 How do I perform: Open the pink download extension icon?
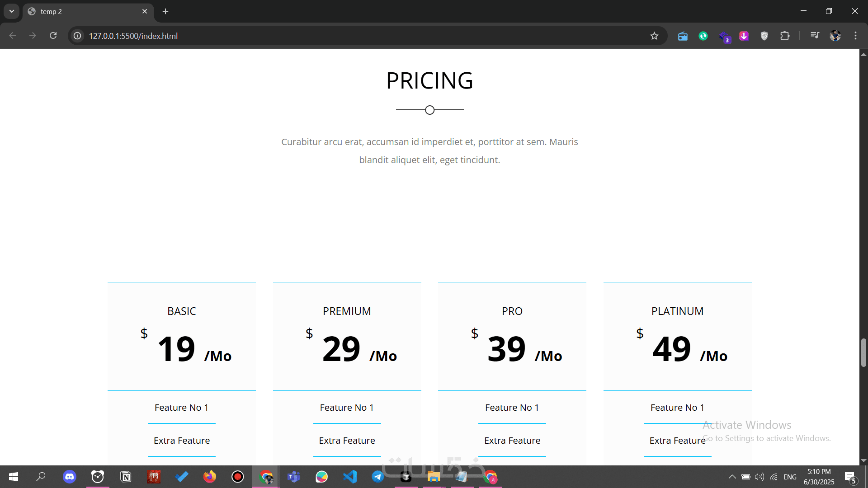(x=744, y=36)
